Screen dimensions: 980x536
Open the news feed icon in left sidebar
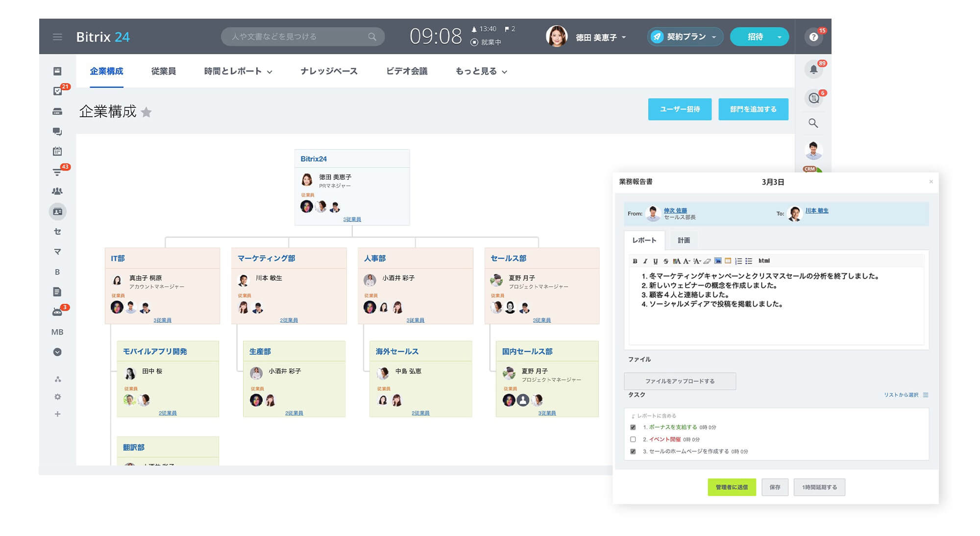click(57, 71)
